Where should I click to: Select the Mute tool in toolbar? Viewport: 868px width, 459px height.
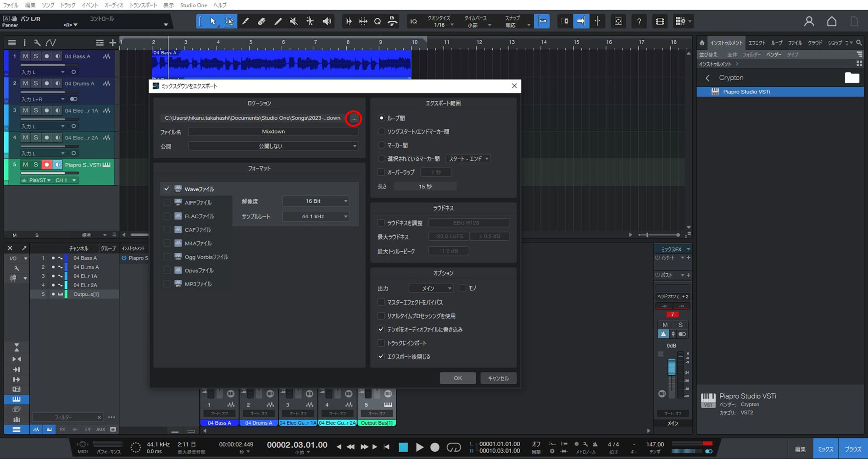coord(294,22)
